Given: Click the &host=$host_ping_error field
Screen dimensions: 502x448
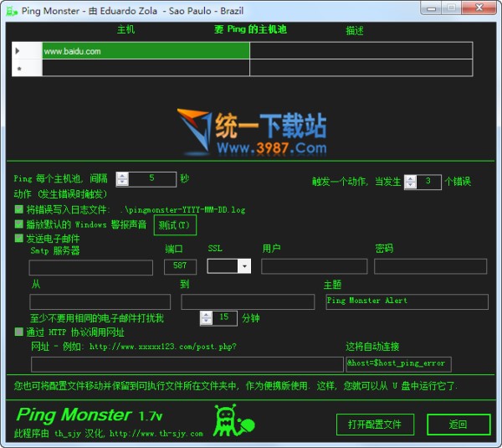Looking at the screenshot, I should (398, 364).
